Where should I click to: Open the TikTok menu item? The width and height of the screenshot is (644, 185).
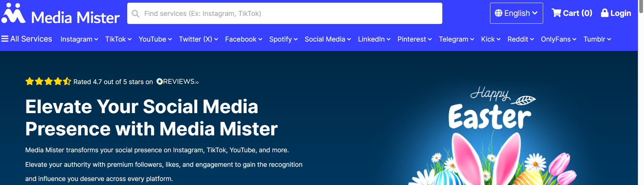pyautogui.click(x=118, y=39)
